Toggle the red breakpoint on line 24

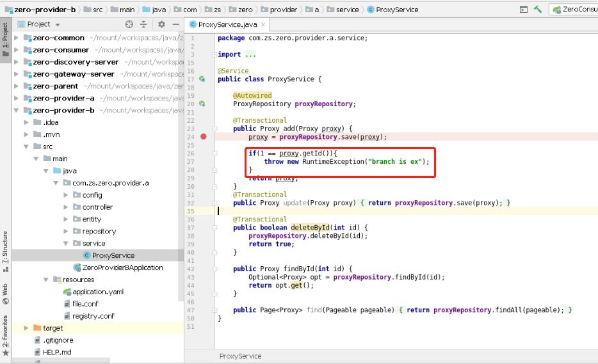click(204, 137)
